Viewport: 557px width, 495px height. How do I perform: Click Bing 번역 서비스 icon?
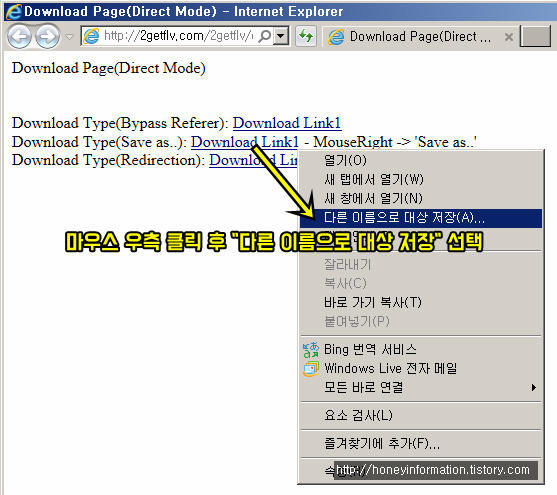tap(311, 350)
